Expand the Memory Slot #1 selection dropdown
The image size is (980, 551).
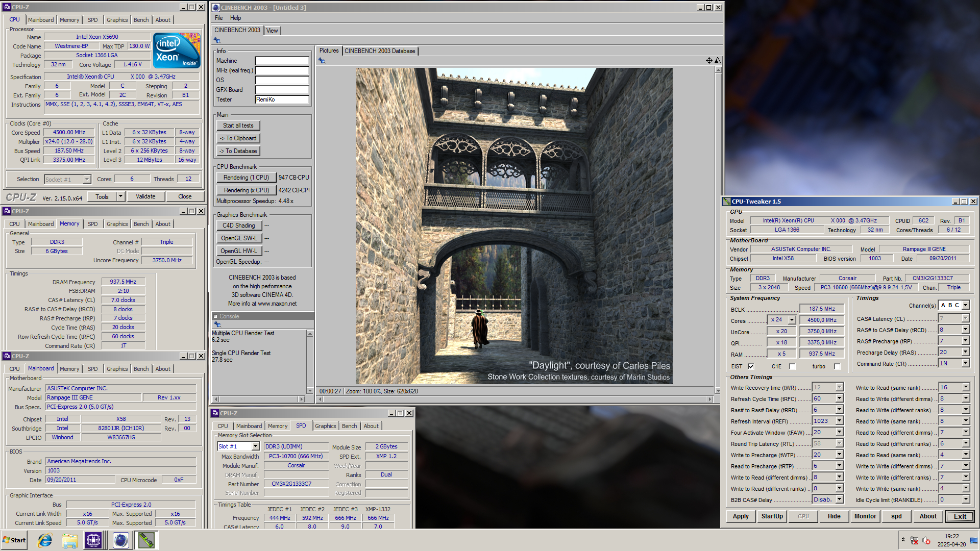coord(255,446)
